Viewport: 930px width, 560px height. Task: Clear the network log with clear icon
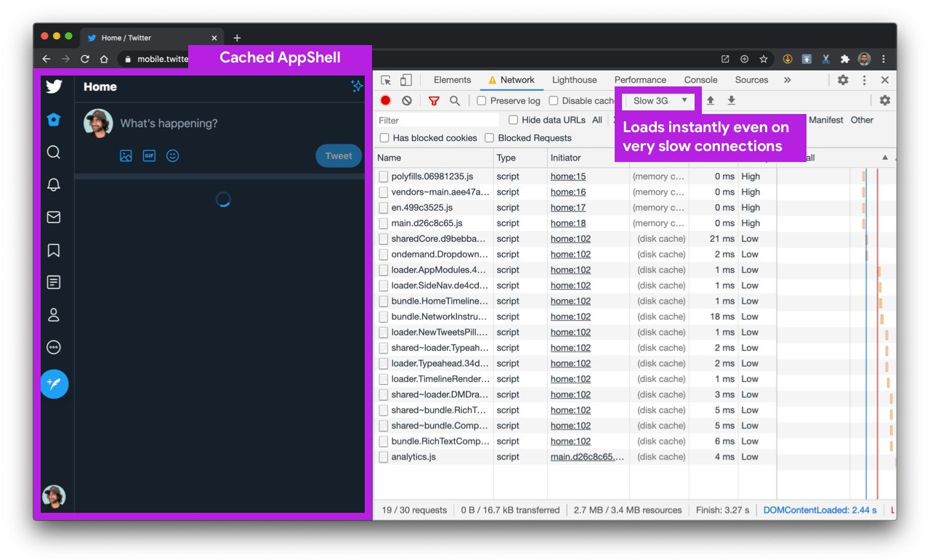[x=407, y=101]
